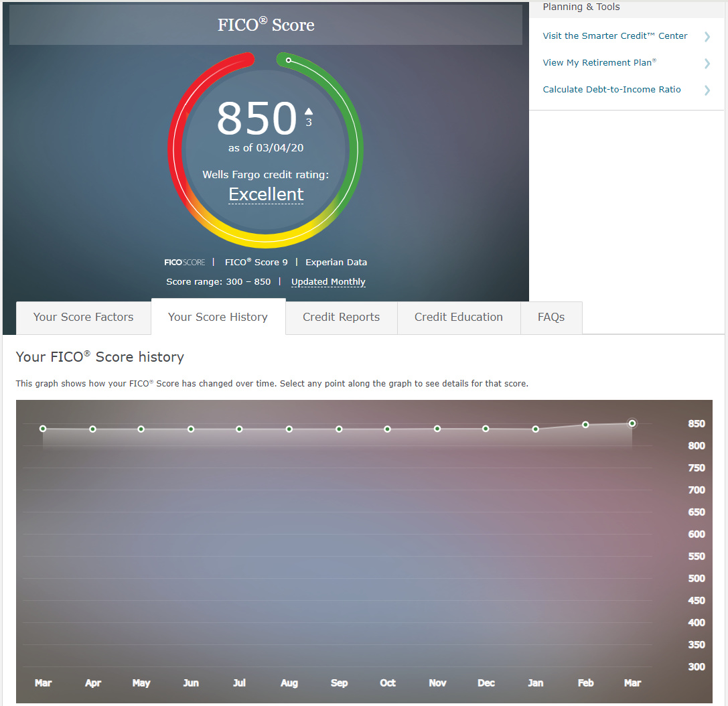This screenshot has width=728, height=706.
Task: Select the Jan point on score graph
Action: point(536,429)
